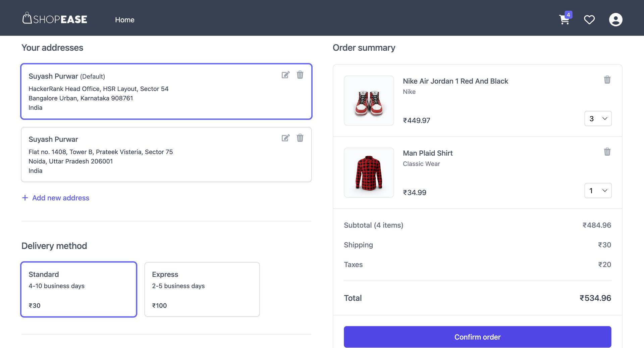The image size is (644, 348).
Task: Open Nike Air Jordan shoe thumbnail
Action: 369,101
